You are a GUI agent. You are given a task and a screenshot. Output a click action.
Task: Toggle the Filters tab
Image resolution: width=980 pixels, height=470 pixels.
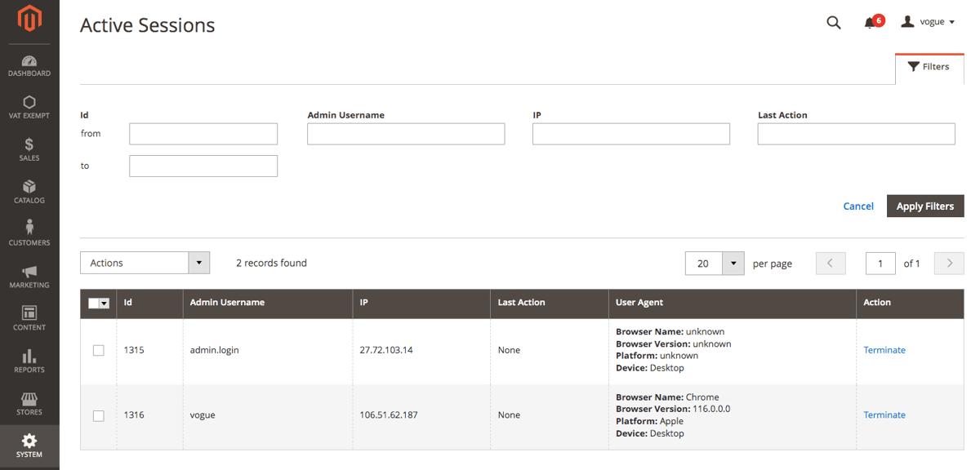pos(929,67)
